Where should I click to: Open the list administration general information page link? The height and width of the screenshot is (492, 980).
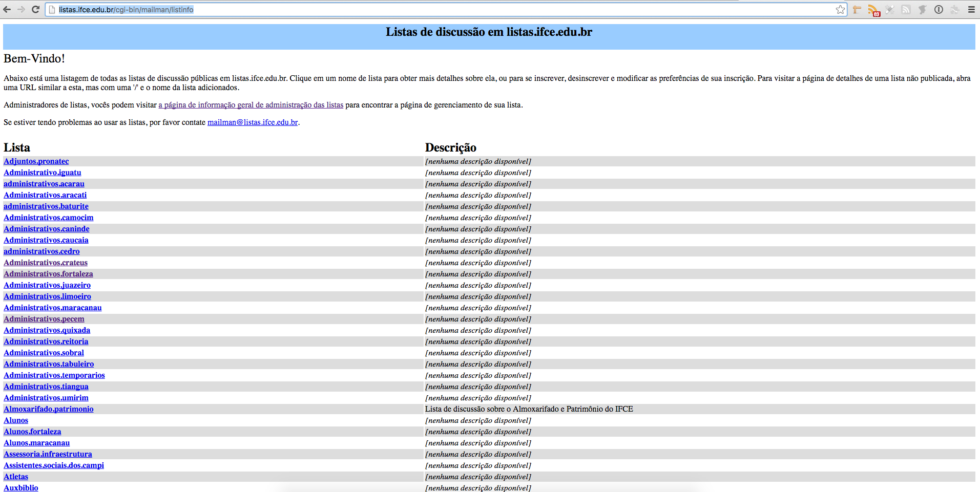(x=251, y=105)
